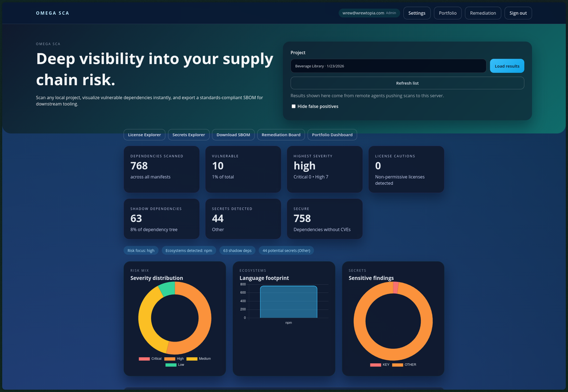Open Settings from the top navigation
Screen dimensions: 568x392
click(x=416, y=13)
